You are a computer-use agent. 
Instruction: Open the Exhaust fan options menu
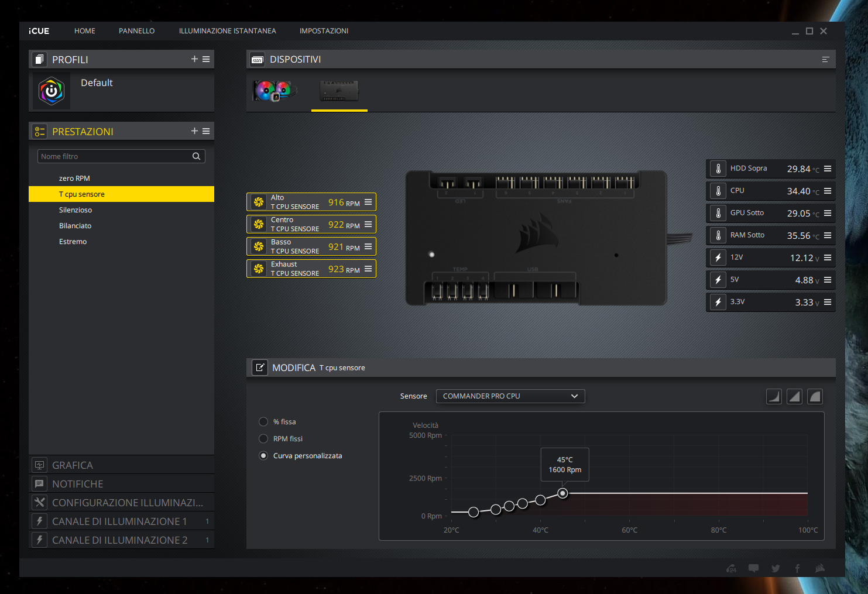368,269
